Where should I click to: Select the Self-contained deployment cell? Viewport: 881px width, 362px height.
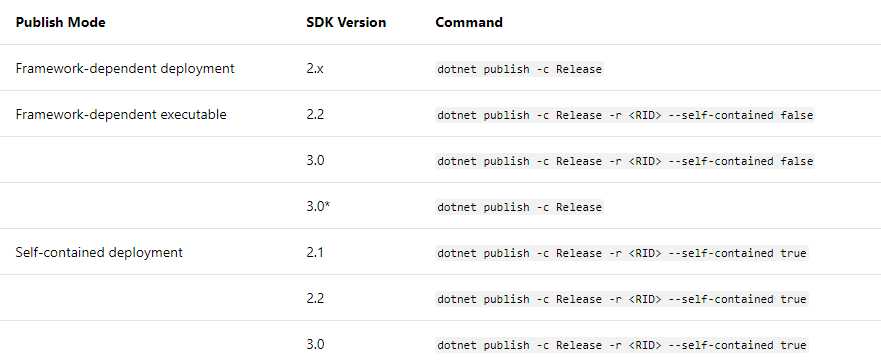[99, 252]
